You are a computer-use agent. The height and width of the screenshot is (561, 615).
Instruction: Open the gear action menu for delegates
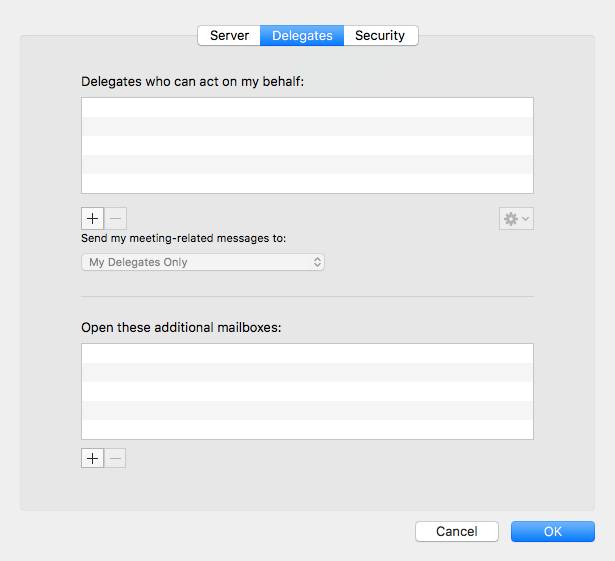click(x=516, y=218)
